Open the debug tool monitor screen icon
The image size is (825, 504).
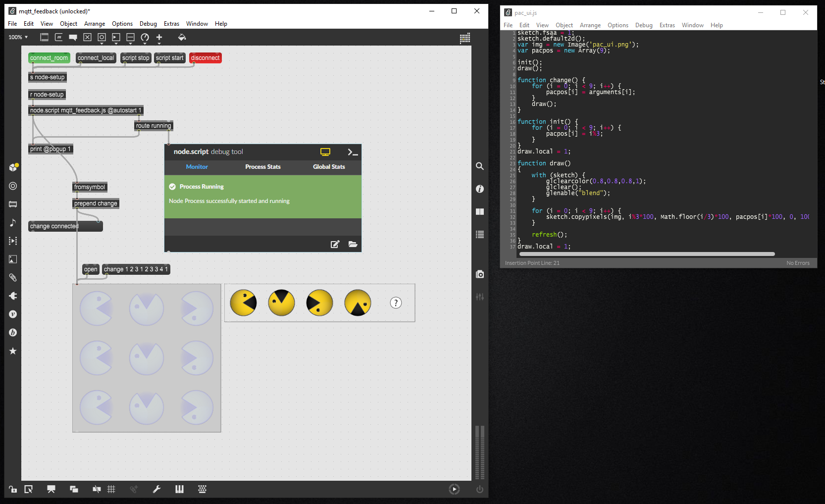(x=325, y=152)
